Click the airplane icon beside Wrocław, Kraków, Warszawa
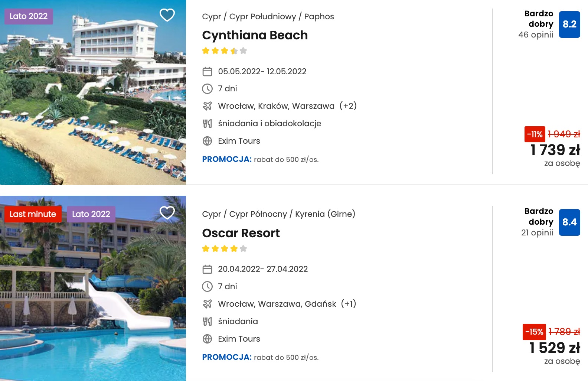This screenshot has height=381, width=588. tap(207, 106)
